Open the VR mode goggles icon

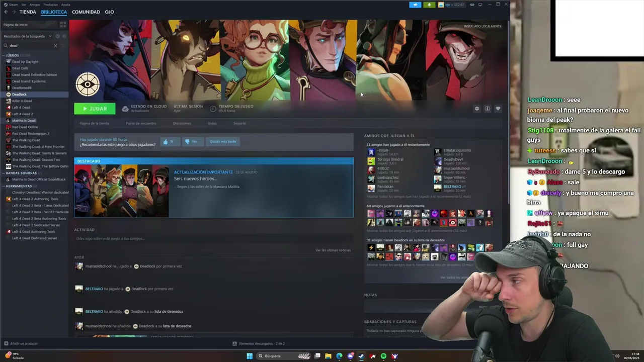click(472, 5)
